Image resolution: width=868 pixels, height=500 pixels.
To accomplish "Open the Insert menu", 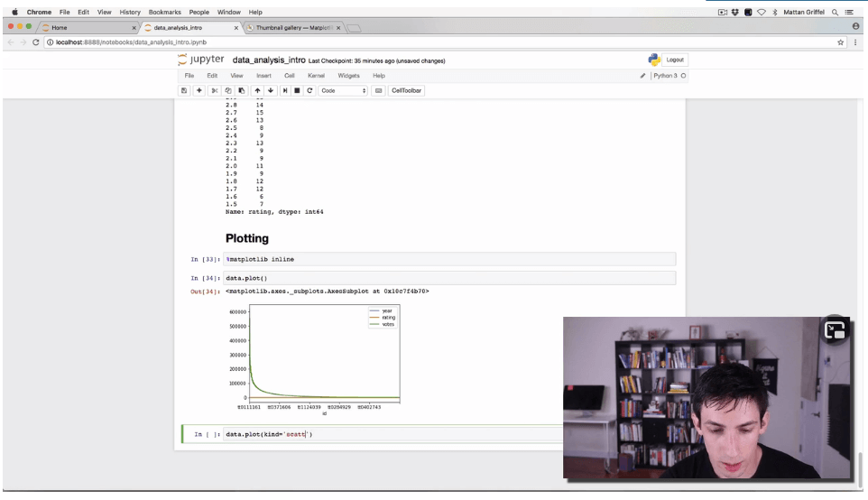I will point(263,76).
